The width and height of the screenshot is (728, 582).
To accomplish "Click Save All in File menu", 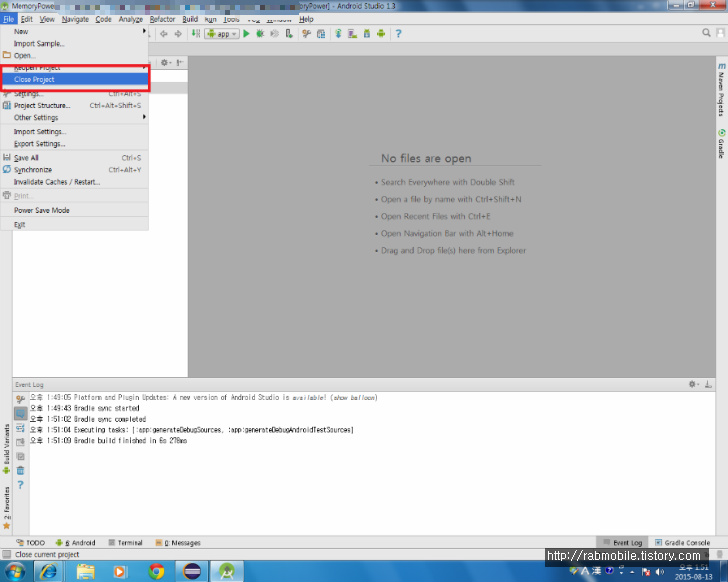I will click(74, 158).
